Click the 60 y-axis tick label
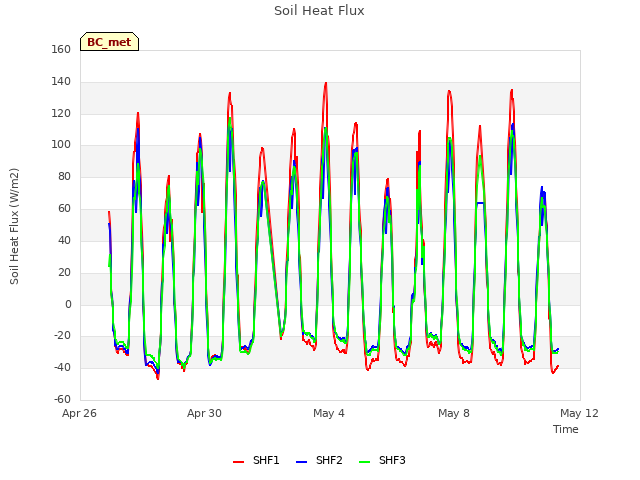640x480 pixels. coord(64,208)
